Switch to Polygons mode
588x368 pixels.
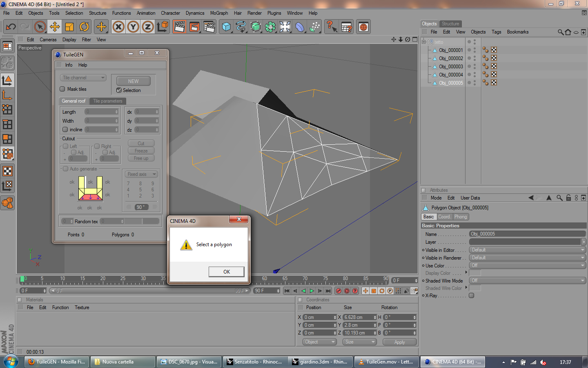click(x=7, y=139)
